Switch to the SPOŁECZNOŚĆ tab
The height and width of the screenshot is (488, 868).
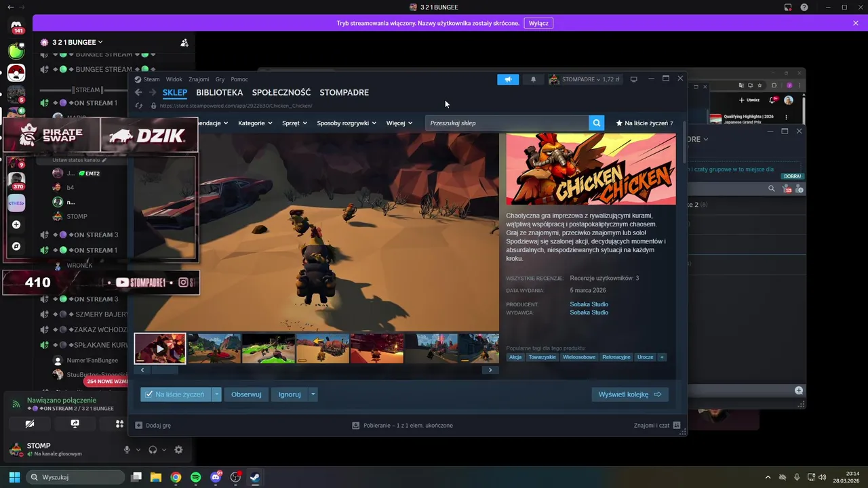pyautogui.click(x=281, y=92)
